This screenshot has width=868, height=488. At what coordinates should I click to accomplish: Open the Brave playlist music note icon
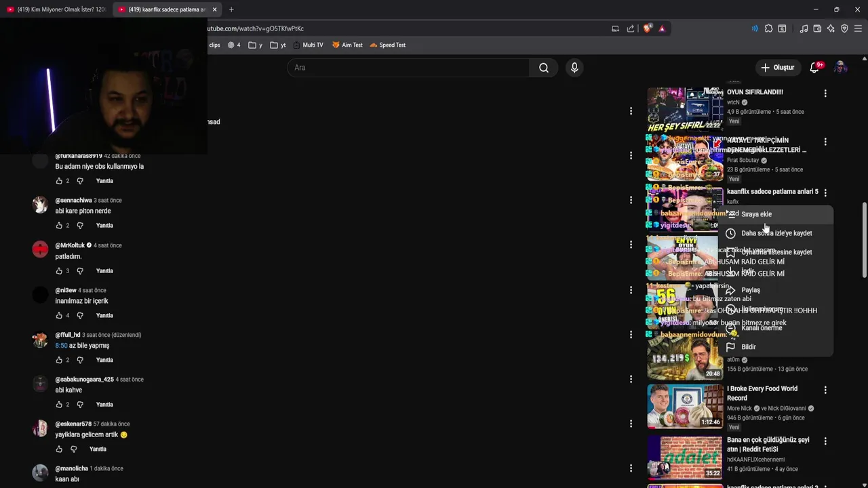pos(804,28)
